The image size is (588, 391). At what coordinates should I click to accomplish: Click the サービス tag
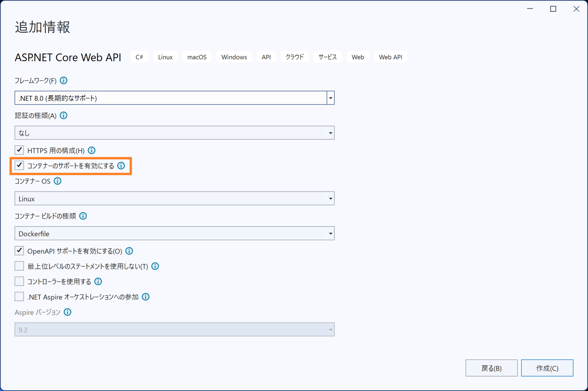coord(328,57)
